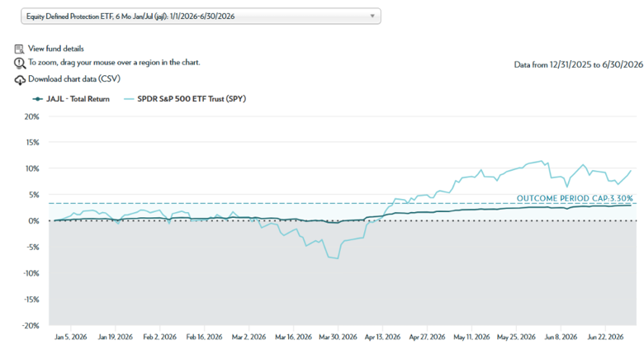Click the -15% y-axis label
The width and height of the screenshot is (644, 345).
coord(31,300)
